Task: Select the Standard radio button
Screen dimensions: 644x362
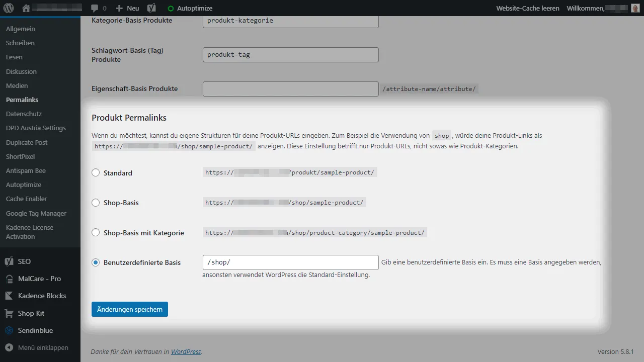Action: [96, 172]
